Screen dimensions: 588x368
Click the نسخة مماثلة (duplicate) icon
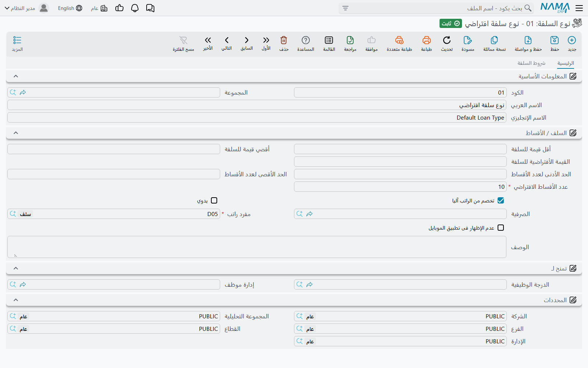tap(494, 40)
